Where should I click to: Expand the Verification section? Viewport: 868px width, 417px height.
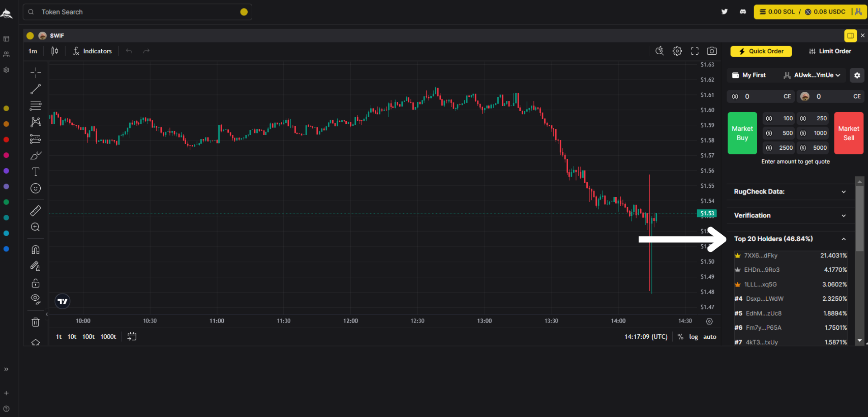click(x=789, y=215)
